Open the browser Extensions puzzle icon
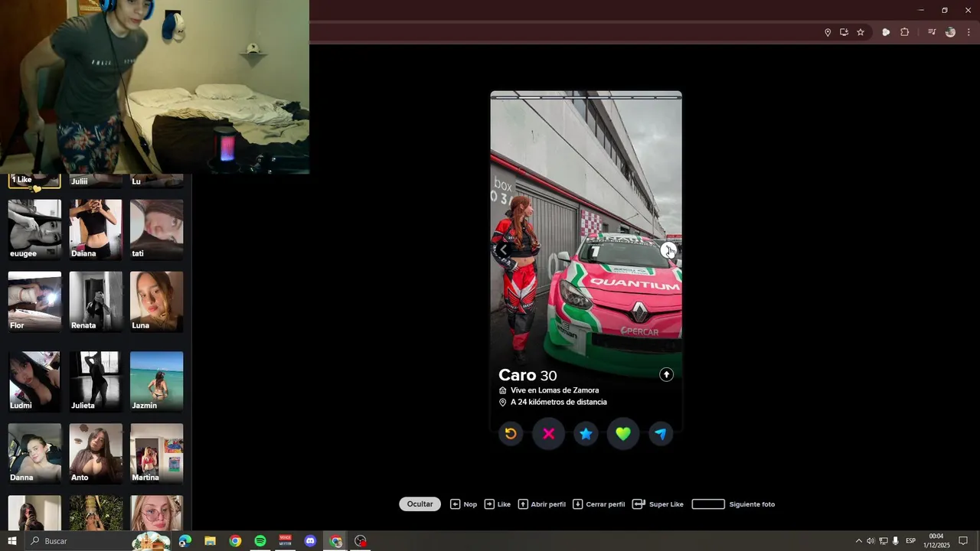Viewport: 980px width, 551px height. click(x=904, y=32)
